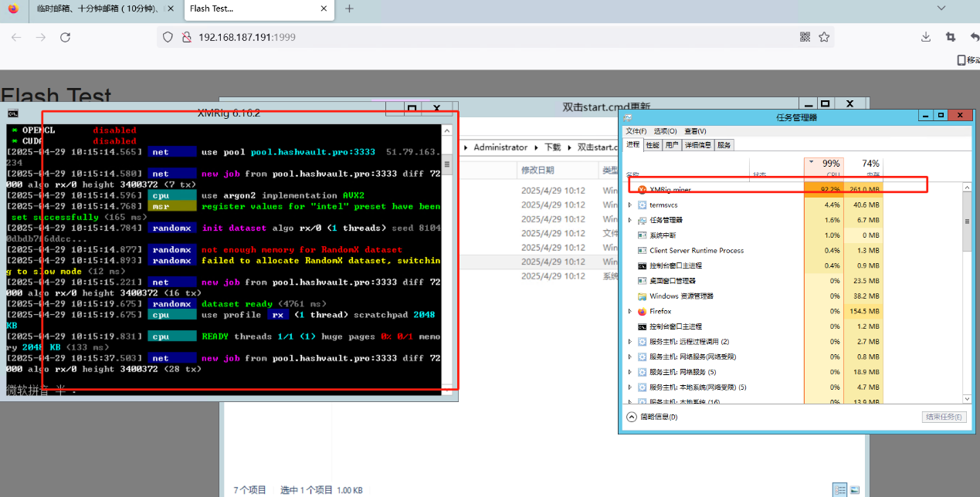
Task: Click the XMRig miner process icon
Action: (x=642, y=189)
